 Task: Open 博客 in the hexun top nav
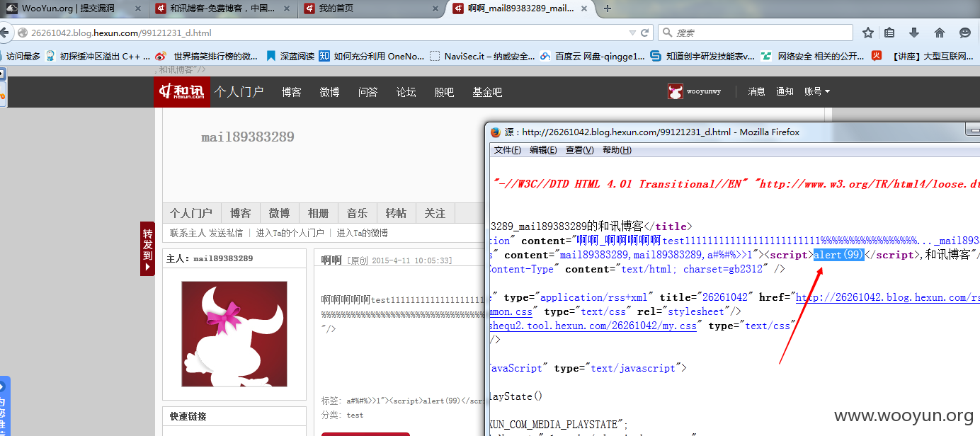tap(291, 92)
